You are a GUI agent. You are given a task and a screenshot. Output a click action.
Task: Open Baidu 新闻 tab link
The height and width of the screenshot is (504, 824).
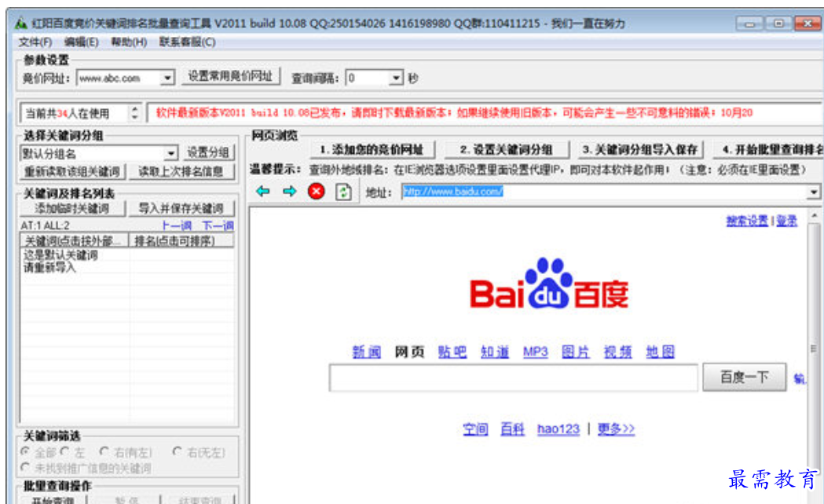[x=366, y=352]
